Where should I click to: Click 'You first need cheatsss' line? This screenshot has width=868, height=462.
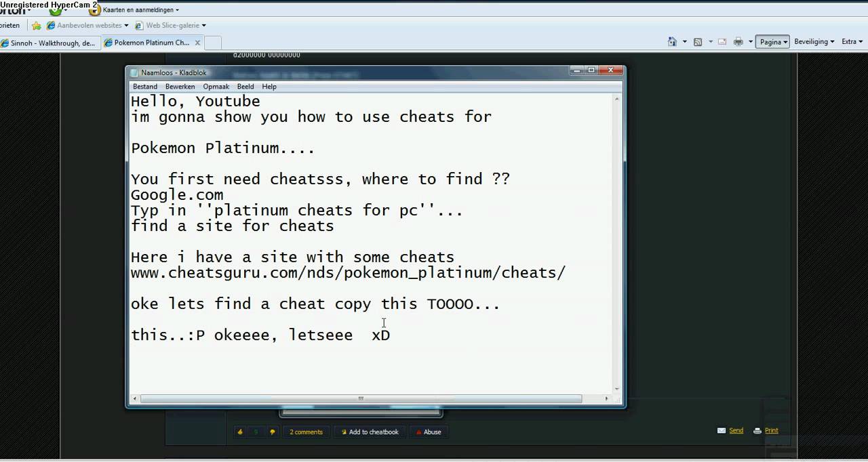pos(320,179)
